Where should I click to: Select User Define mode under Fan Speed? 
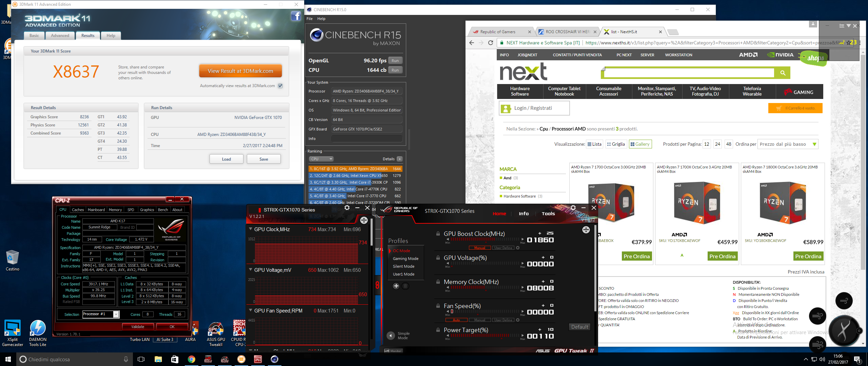click(x=503, y=320)
